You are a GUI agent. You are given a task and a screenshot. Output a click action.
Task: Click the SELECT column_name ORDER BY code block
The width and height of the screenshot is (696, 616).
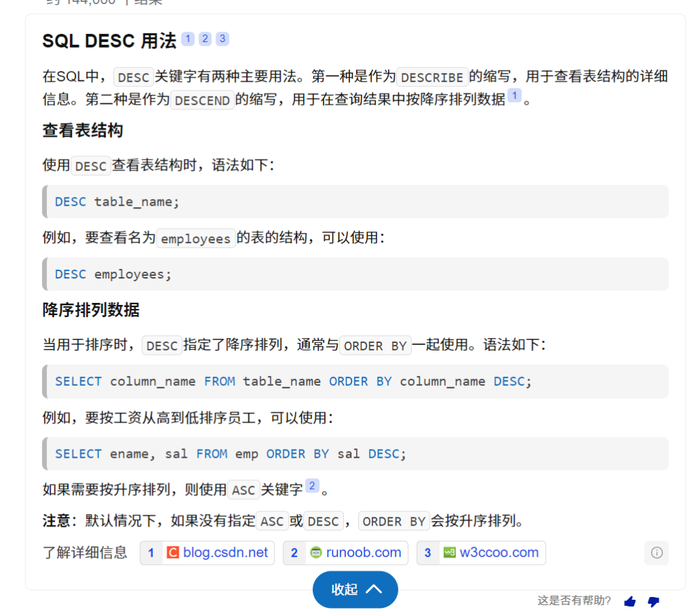point(355,382)
